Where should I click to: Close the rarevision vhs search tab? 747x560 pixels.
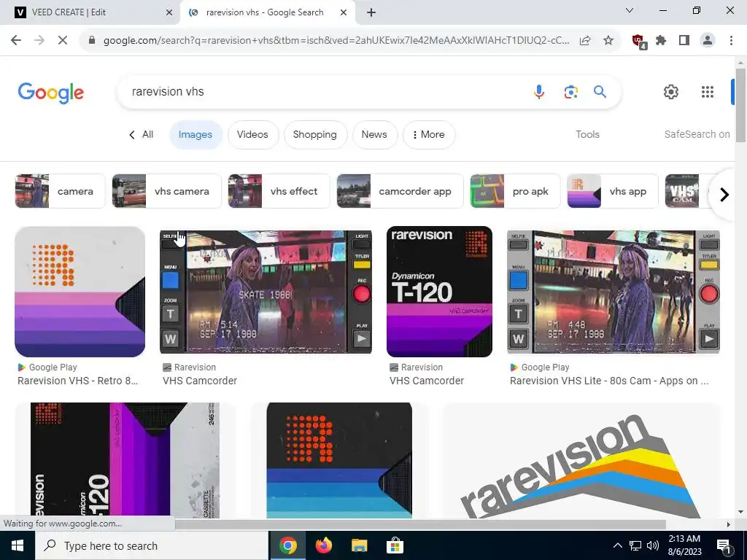click(343, 12)
